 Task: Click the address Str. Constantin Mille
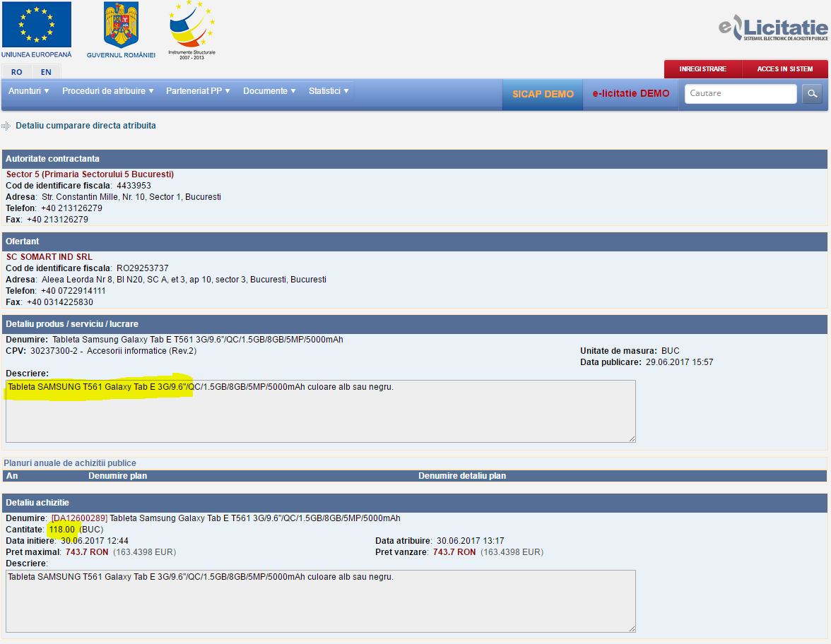131,197
